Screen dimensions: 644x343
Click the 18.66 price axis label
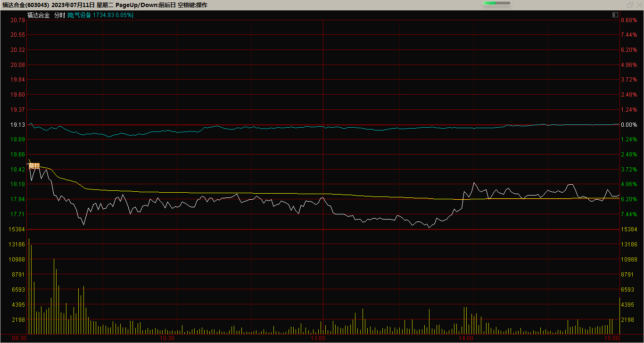coord(18,155)
